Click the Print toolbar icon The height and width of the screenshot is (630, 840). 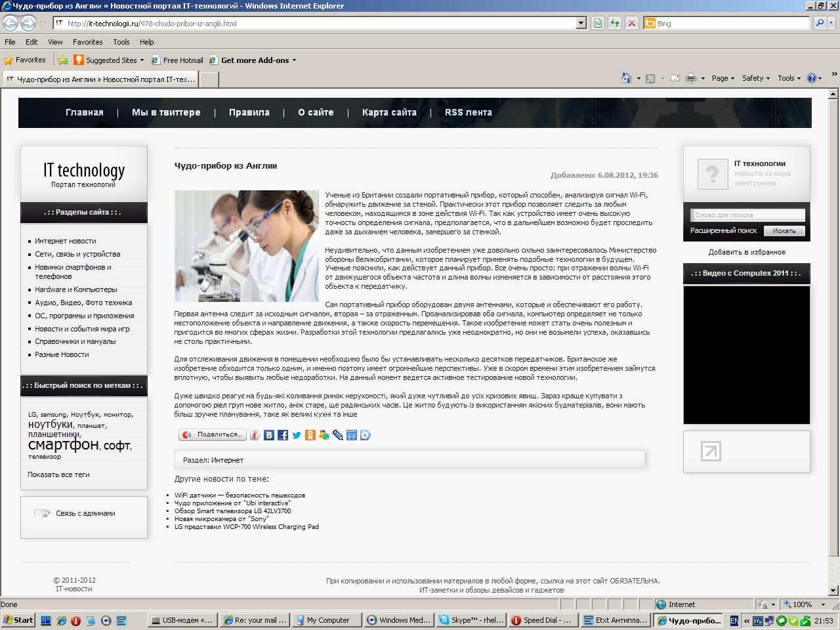click(691, 78)
